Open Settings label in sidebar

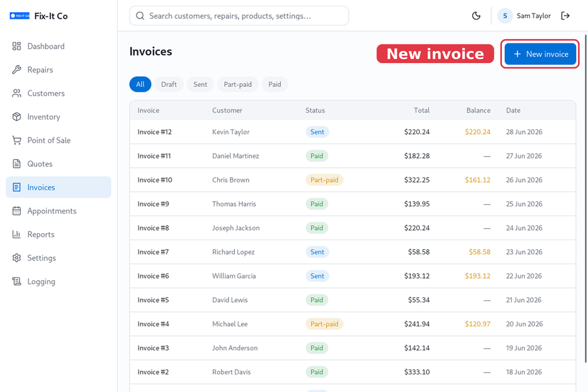pyautogui.click(x=42, y=258)
